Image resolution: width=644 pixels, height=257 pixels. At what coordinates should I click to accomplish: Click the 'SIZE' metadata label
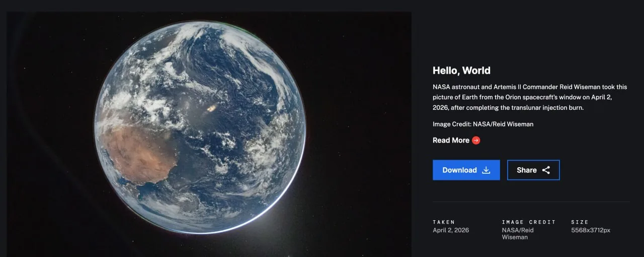(580, 222)
